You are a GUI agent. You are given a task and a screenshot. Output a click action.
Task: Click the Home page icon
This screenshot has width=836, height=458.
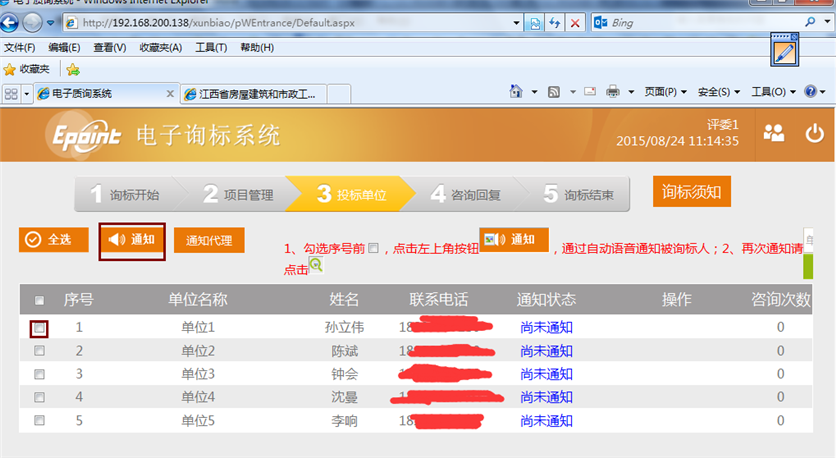pos(516,92)
